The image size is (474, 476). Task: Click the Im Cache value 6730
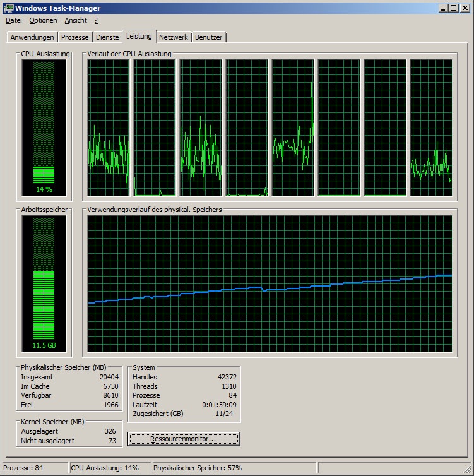[110, 386]
